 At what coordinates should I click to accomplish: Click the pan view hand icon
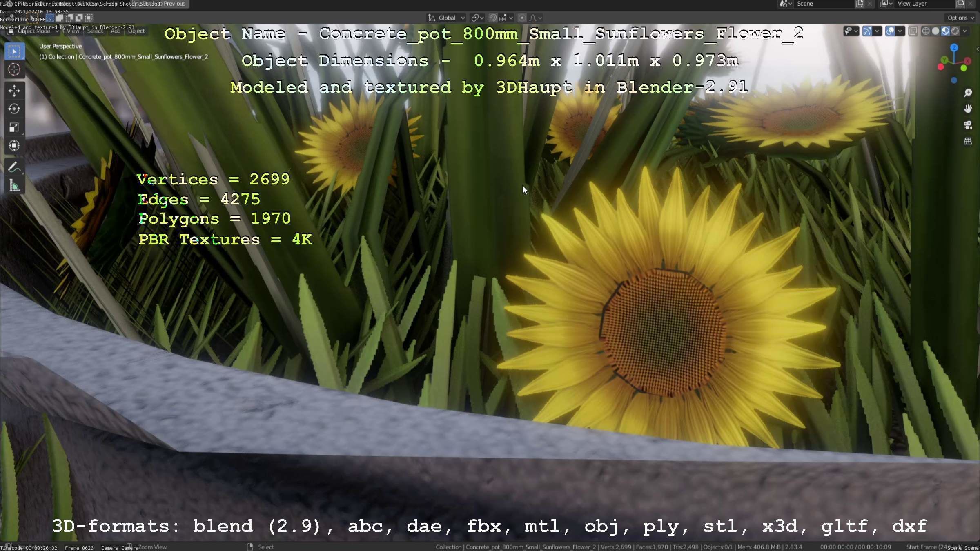967,109
